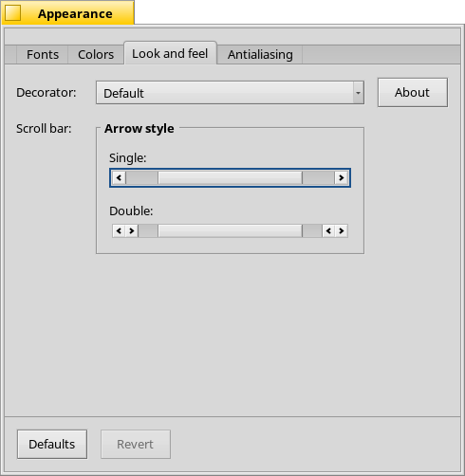This screenshot has height=476, width=465.
Task: Select the Single arrow style scroll bar thumb
Action: [x=230, y=177]
